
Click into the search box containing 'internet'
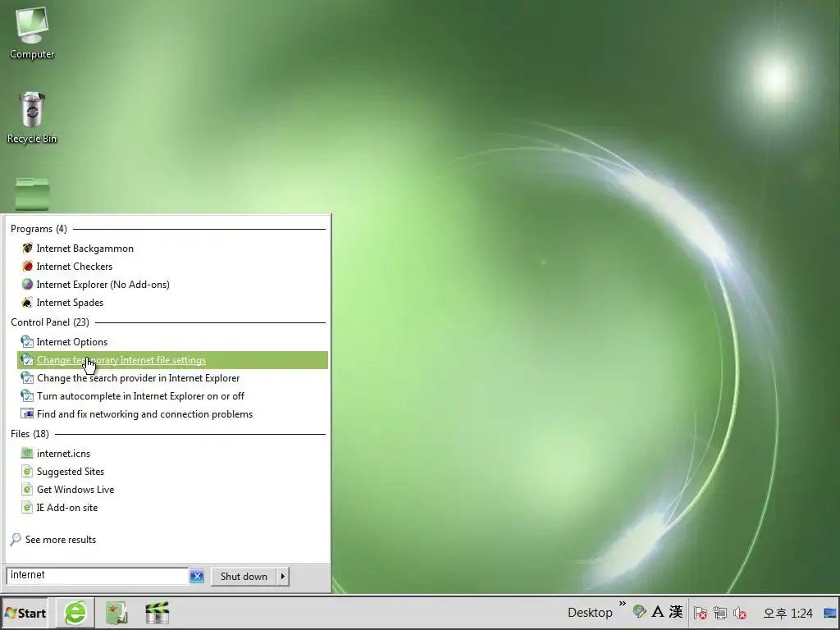coord(97,576)
